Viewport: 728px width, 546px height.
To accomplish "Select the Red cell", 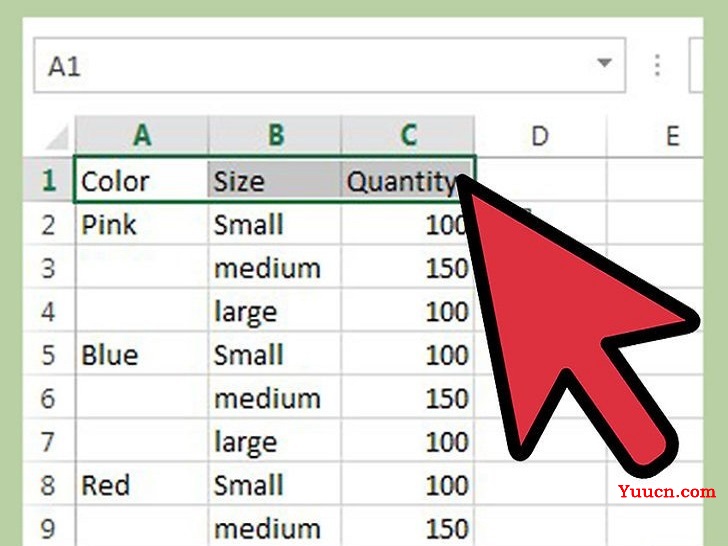I will click(x=141, y=485).
